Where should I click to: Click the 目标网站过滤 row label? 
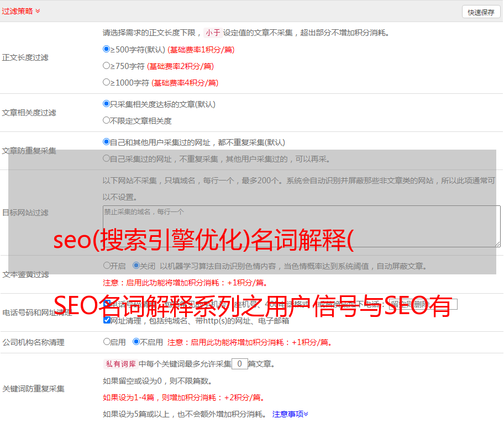pos(25,213)
